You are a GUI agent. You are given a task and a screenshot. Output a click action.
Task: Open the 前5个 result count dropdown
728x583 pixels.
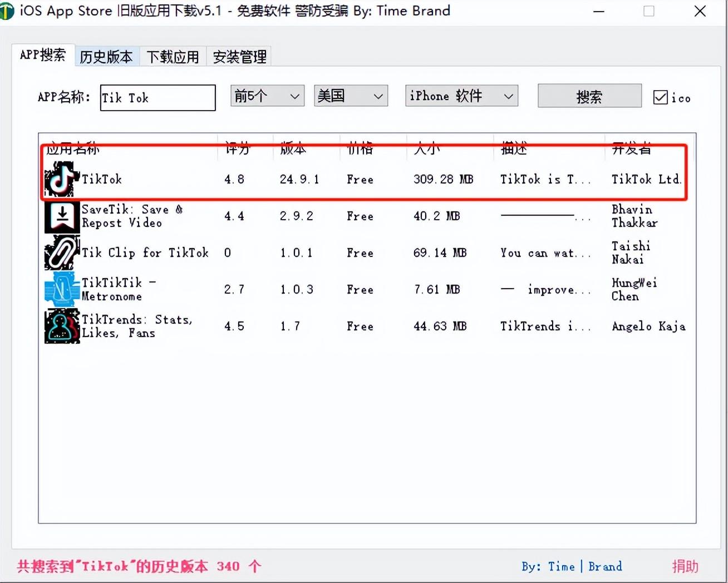click(267, 96)
